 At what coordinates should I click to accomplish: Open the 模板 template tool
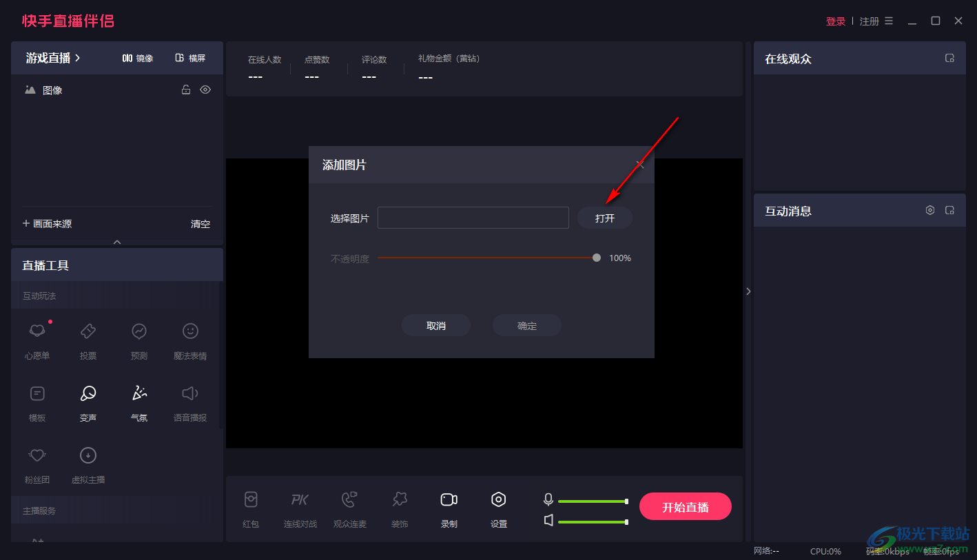37,402
